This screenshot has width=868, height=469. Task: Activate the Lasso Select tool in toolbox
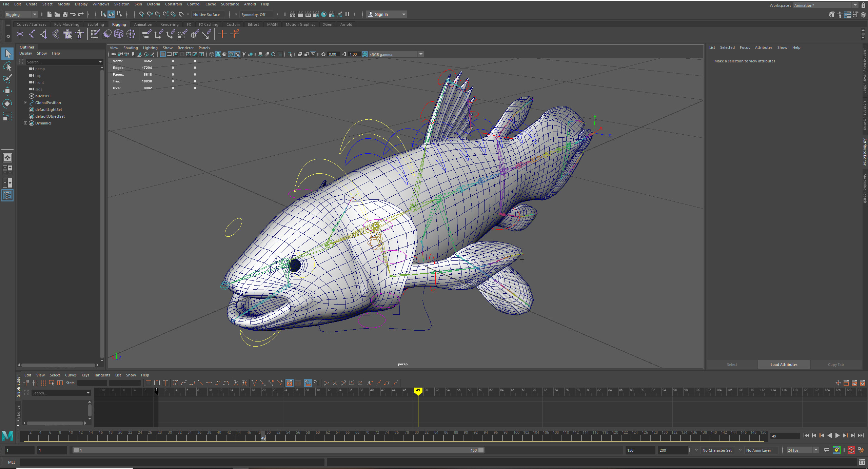[7, 66]
